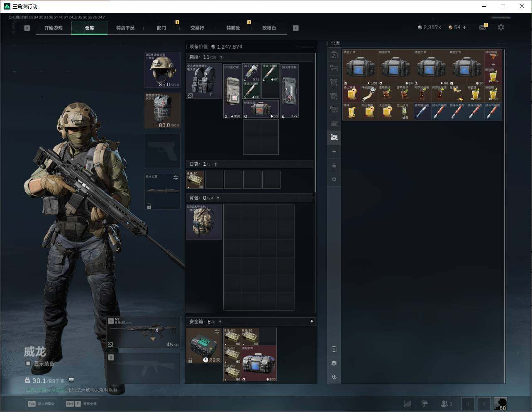This screenshot has width=532, height=412.
Task: Open the 交易行 tab
Action: 197,28
